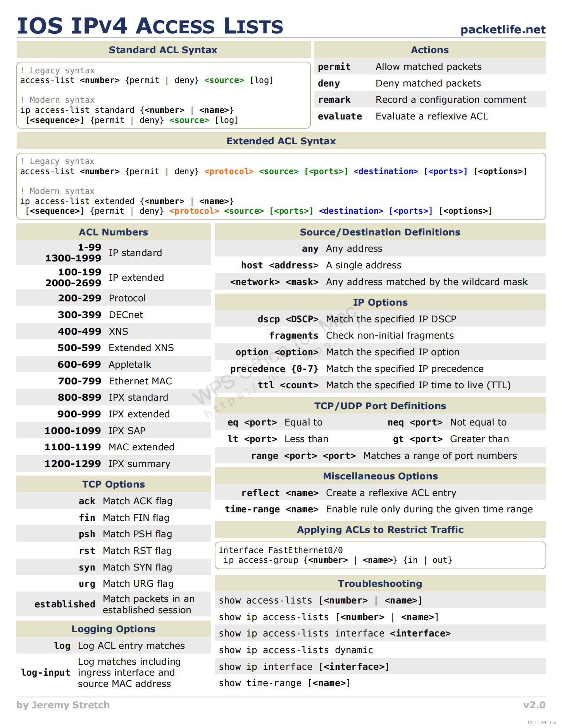
Task: Click the 'ip access-group' command line
Action: (x=338, y=560)
